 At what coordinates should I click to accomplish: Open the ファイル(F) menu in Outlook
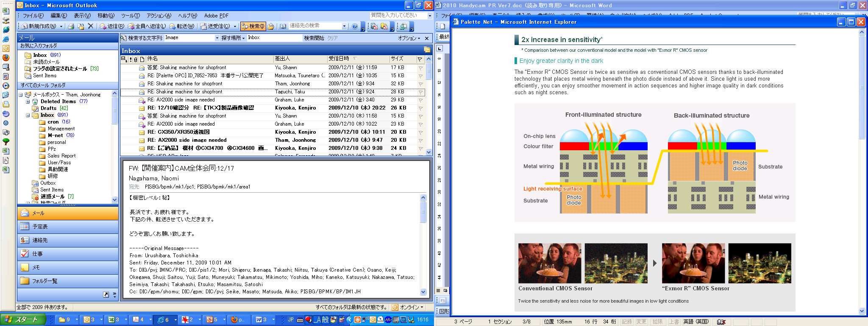point(33,16)
